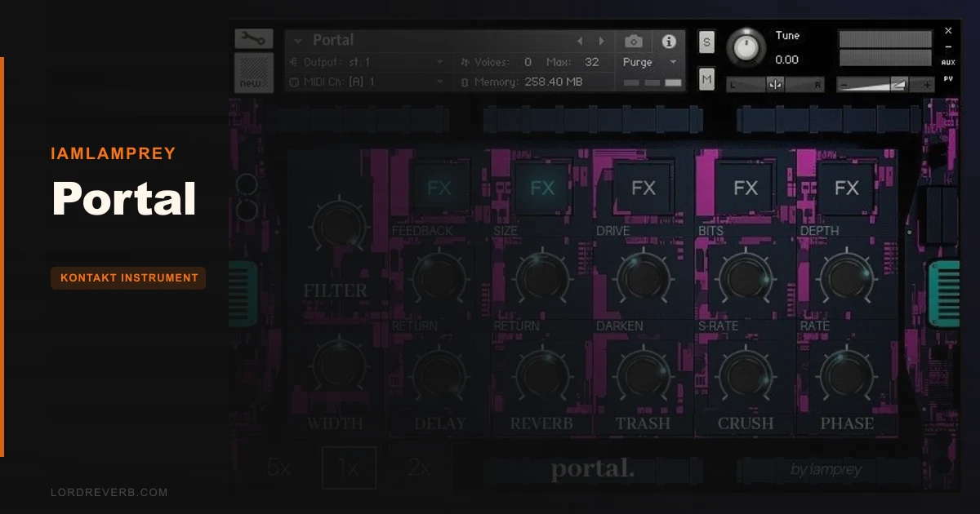The image size is (980, 514).
Task: Open the Portal instrument name dropdown arrow
Action: click(298, 41)
